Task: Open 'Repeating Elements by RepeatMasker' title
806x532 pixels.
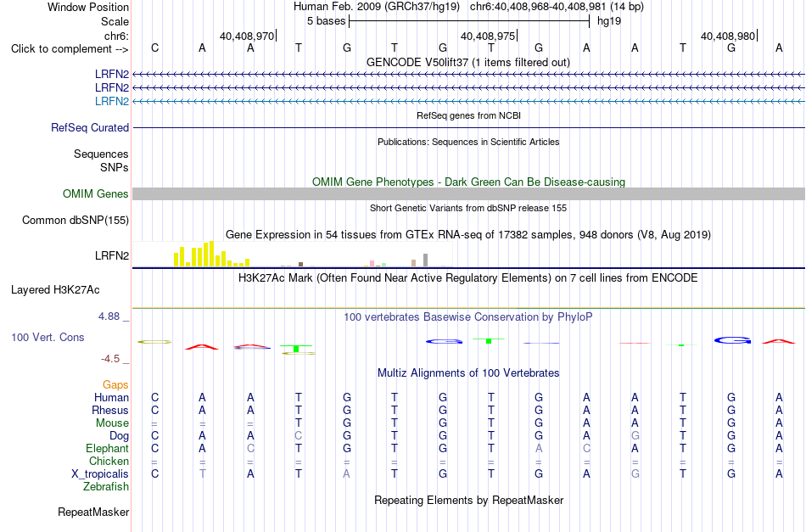Action: [x=468, y=500]
